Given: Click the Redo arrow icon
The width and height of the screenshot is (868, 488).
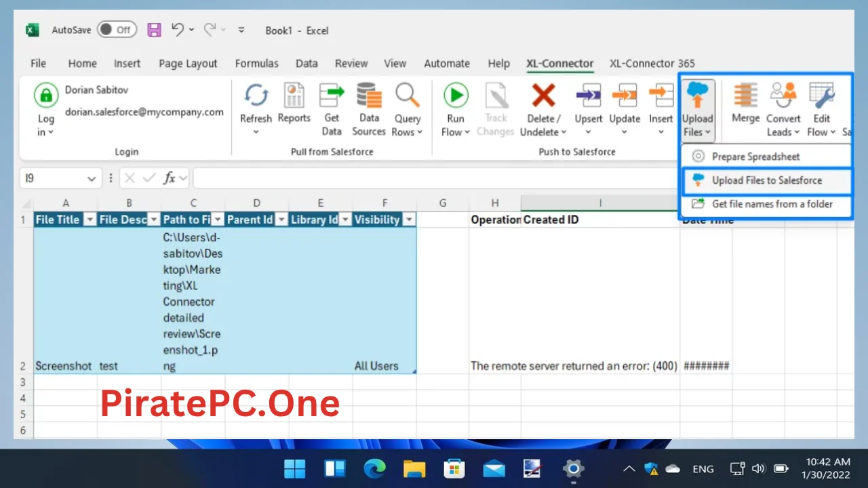Looking at the screenshot, I should 210,29.
